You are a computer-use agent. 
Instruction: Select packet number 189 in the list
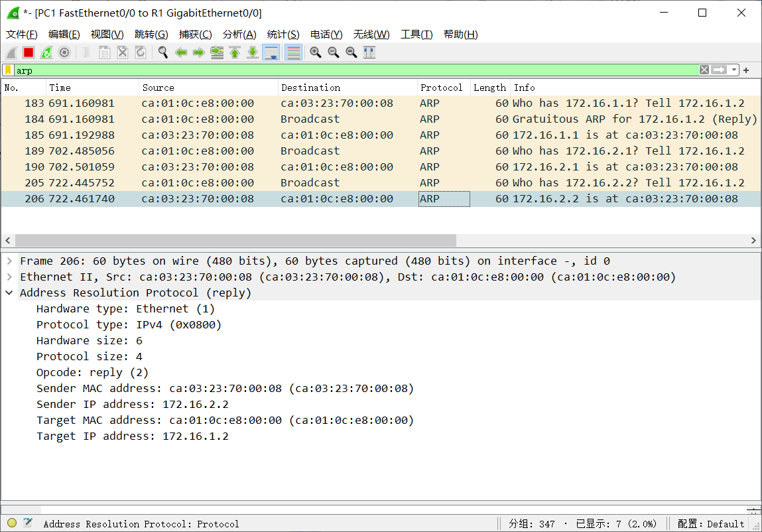(x=199, y=151)
